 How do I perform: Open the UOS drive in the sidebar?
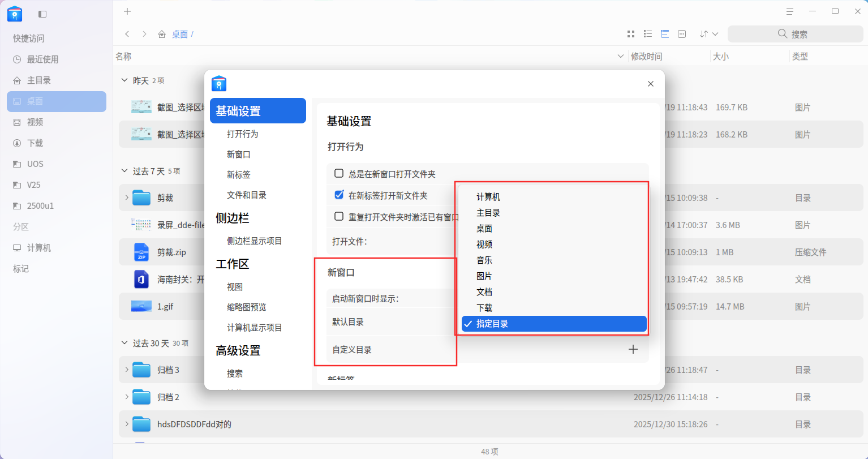(57, 164)
